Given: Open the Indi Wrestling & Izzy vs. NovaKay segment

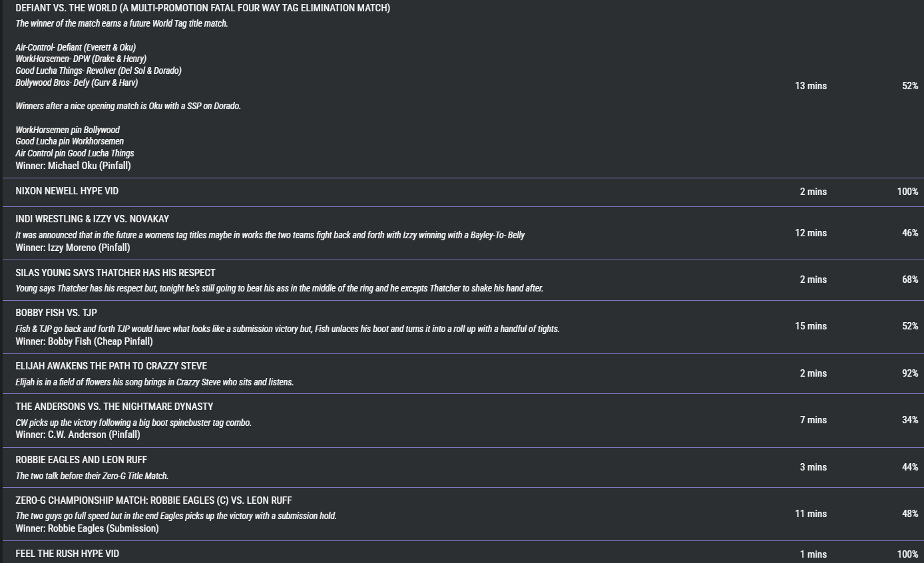Looking at the screenshot, I should pyautogui.click(x=92, y=219).
